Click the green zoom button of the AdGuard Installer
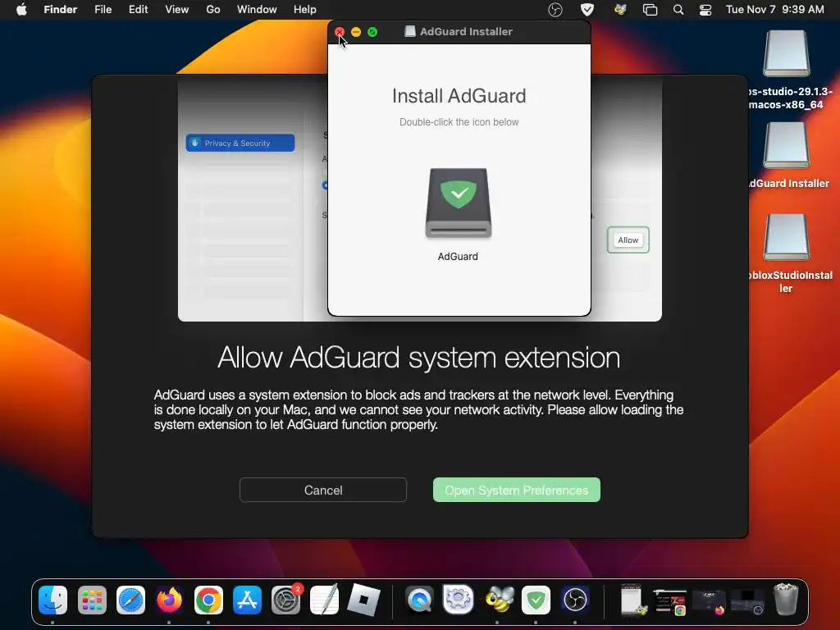The width and height of the screenshot is (840, 630). pyautogui.click(x=372, y=32)
